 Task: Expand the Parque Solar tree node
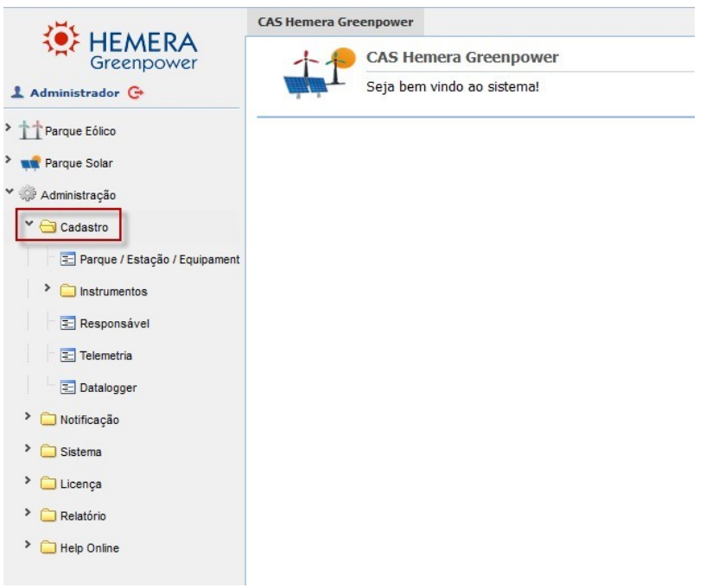[9, 161]
